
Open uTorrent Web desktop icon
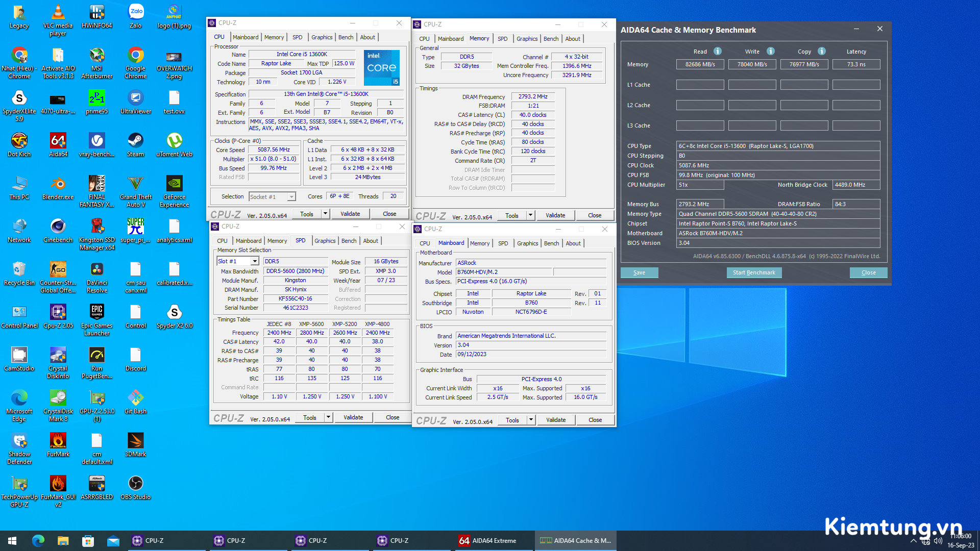point(175,145)
